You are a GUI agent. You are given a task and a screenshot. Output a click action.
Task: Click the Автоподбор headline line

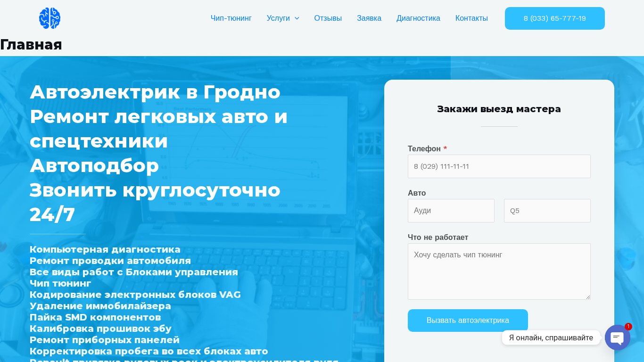pyautogui.click(x=94, y=165)
